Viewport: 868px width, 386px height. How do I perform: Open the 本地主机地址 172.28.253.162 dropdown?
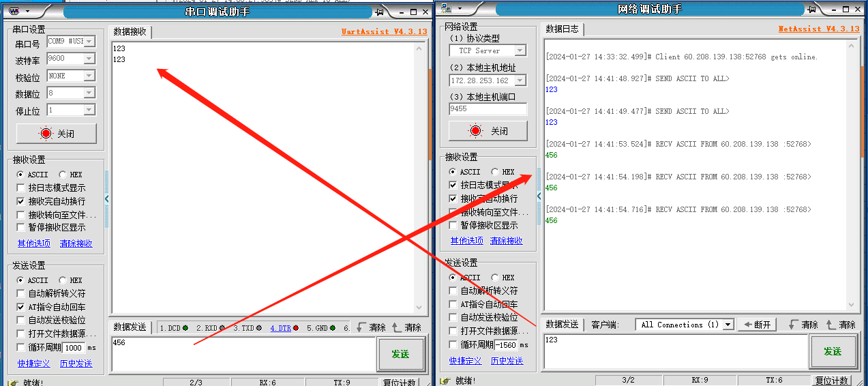pyautogui.click(x=520, y=80)
